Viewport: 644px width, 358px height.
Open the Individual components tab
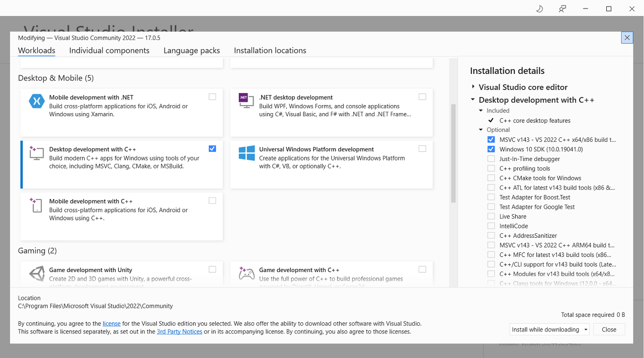(109, 50)
